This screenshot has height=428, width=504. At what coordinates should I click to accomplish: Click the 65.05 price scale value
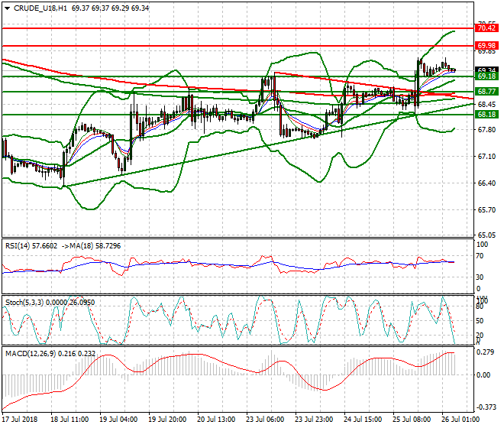pyautogui.click(x=486, y=235)
